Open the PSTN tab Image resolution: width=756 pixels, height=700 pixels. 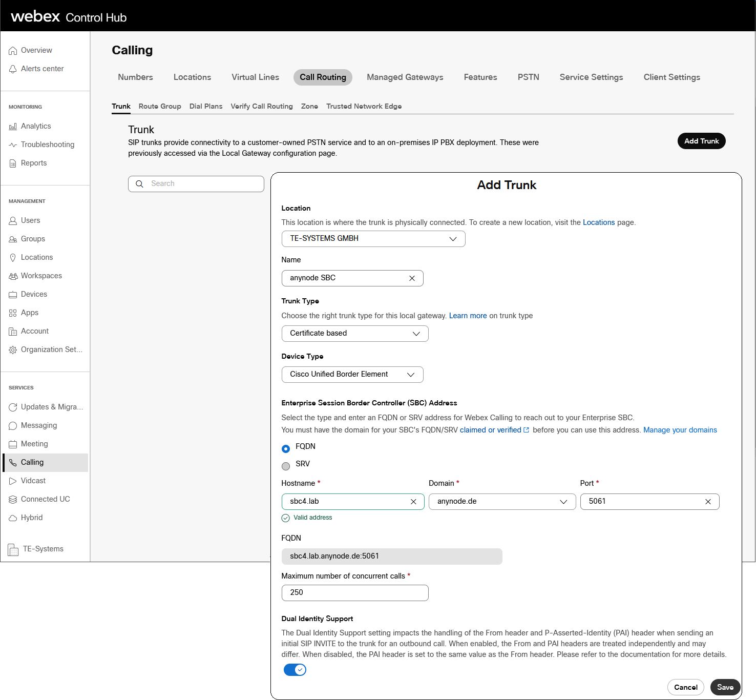529,77
